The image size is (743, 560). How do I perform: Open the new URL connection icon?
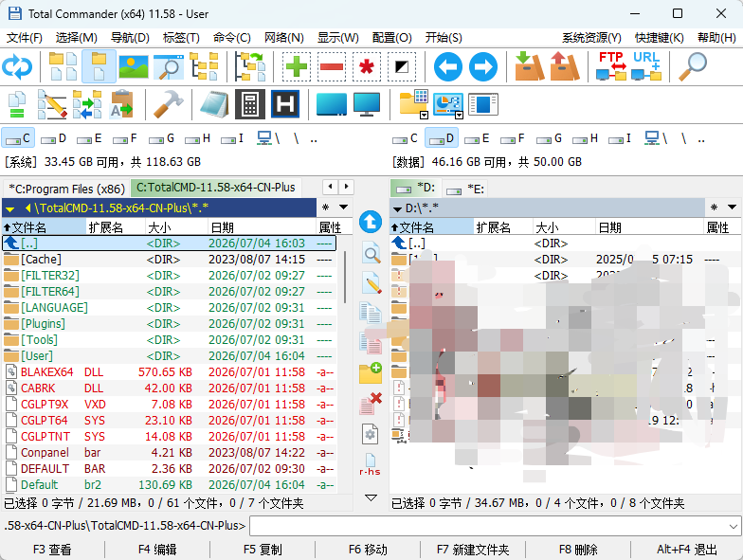pyautogui.click(x=646, y=66)
